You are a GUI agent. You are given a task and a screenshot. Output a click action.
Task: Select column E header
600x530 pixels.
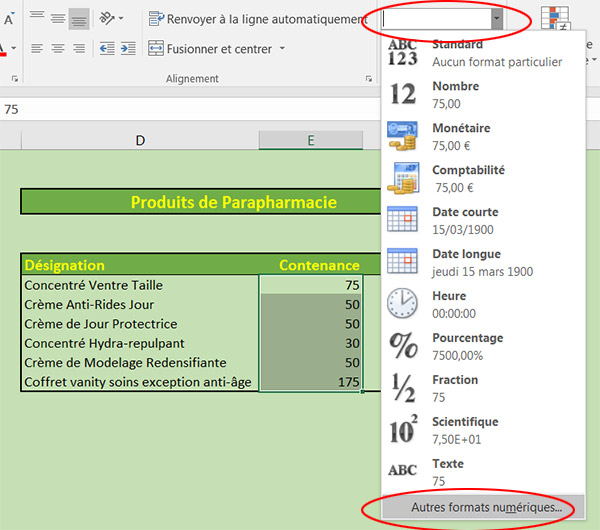point(311,140)
